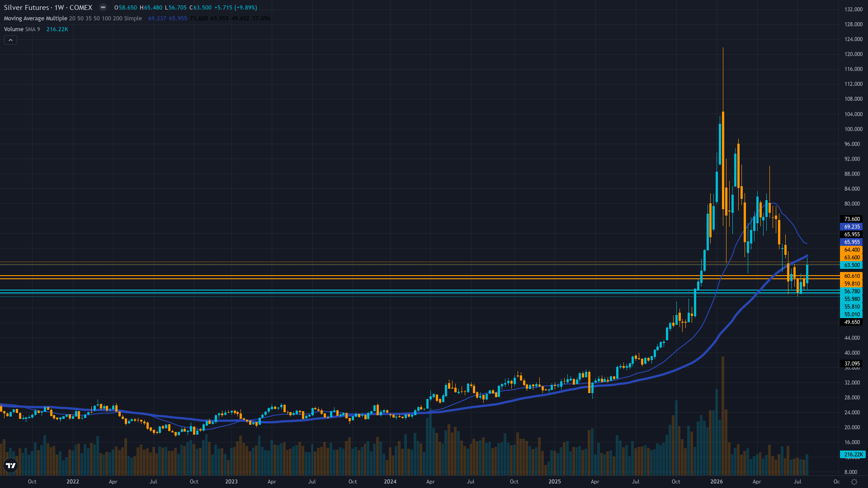Open chart settings gear beside time axis
The height and width of the screenshot is (488, 868).
click(x=854, y=482)
